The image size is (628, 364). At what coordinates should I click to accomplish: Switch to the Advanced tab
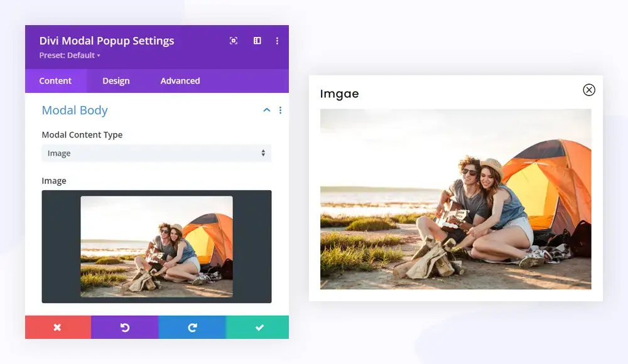pyautogui.click(x=180, y=80)
